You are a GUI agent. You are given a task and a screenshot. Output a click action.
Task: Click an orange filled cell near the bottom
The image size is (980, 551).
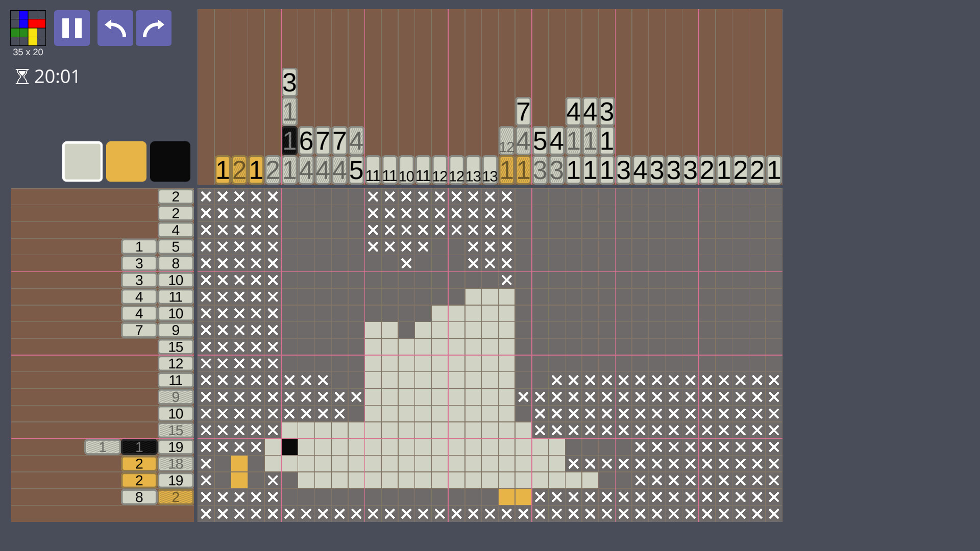(507, 496)
